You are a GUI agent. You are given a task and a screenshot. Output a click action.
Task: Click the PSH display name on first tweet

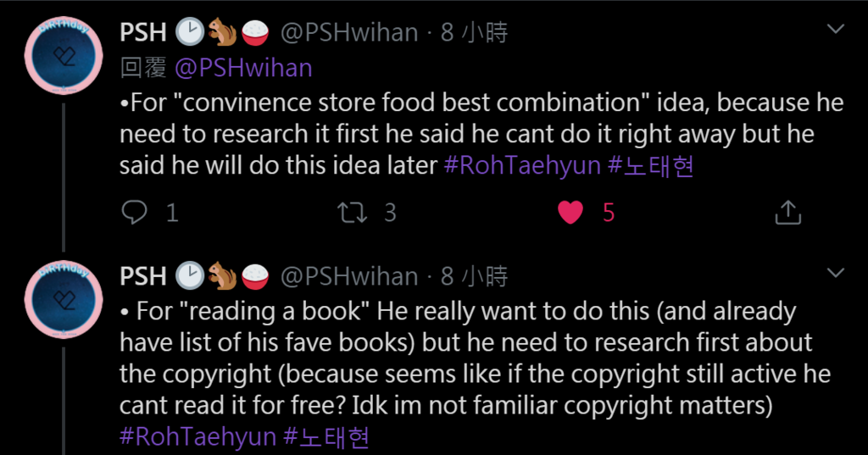(x=142, y=33)
